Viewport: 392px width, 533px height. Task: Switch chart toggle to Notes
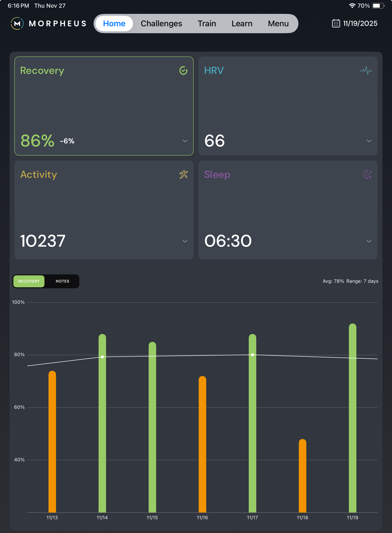[62, 281]
